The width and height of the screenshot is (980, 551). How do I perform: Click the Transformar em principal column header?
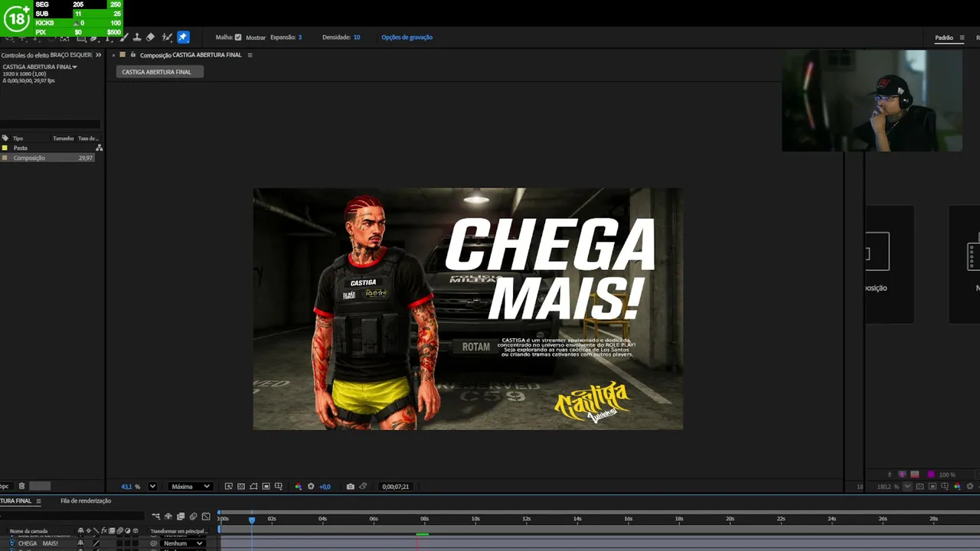178,531
